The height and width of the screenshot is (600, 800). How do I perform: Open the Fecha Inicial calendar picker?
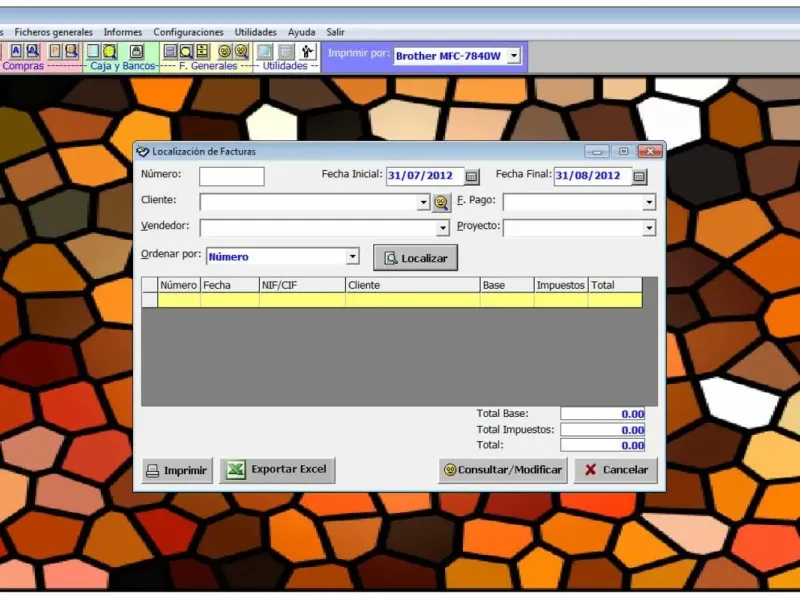click(472, 177)
